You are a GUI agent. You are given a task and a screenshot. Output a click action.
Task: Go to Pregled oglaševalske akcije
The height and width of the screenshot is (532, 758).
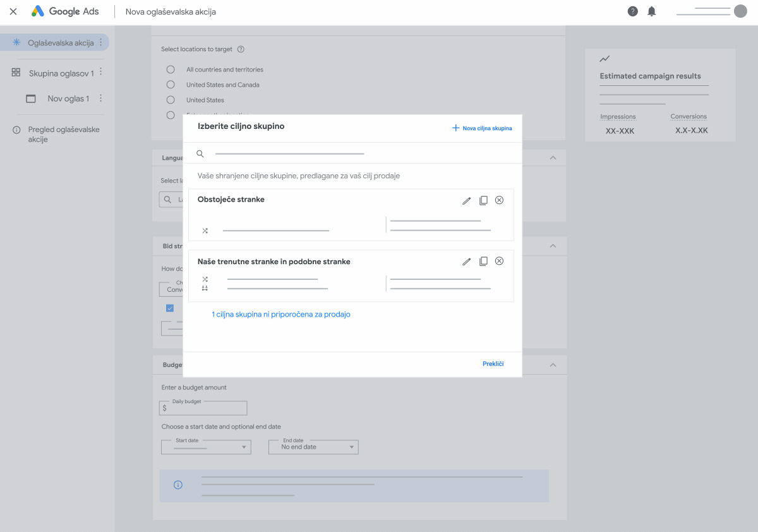[x=63, y=134]
